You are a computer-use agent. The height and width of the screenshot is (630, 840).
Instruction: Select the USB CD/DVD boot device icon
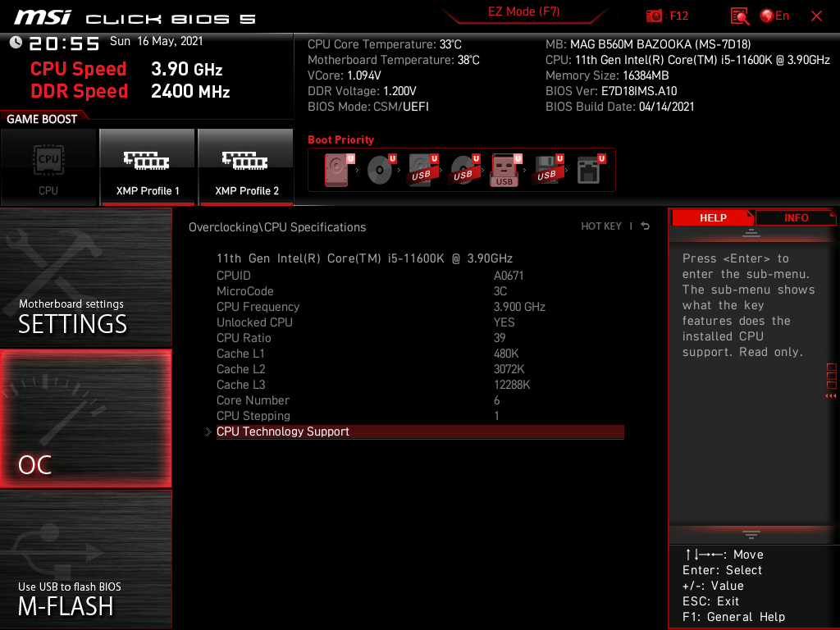(x=465, y=170)
